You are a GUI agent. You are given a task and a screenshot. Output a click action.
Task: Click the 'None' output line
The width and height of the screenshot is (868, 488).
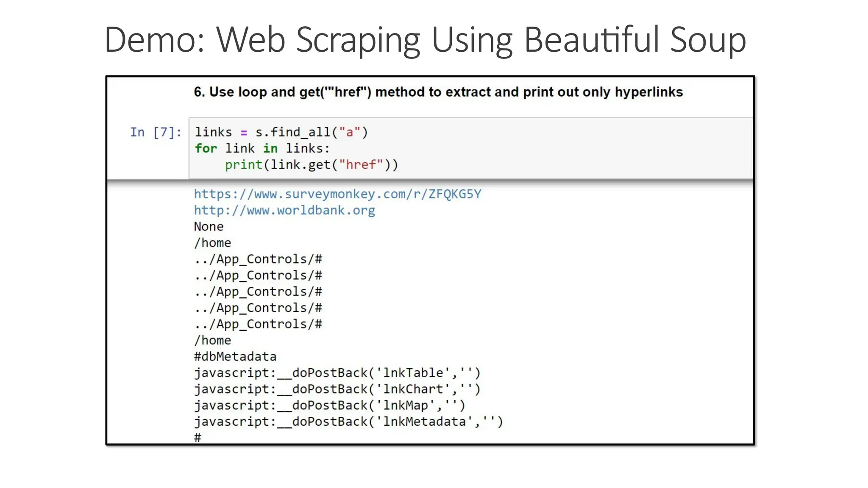tap(209, 227)
